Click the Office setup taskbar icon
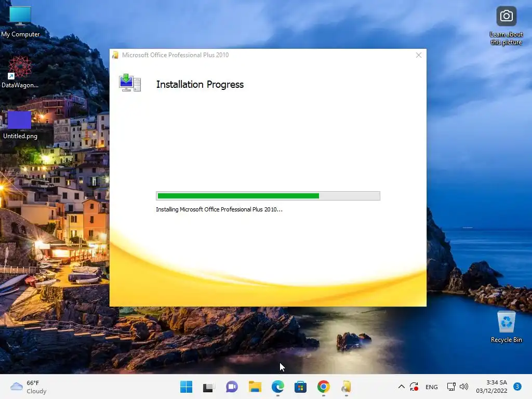 click(x=347, y=387)
